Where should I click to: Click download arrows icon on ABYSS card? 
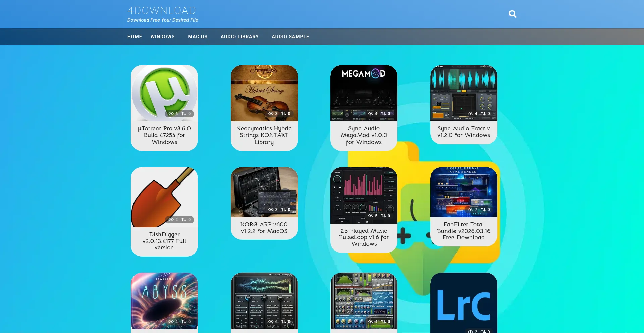pyautogui.click(x=184, y=322)
